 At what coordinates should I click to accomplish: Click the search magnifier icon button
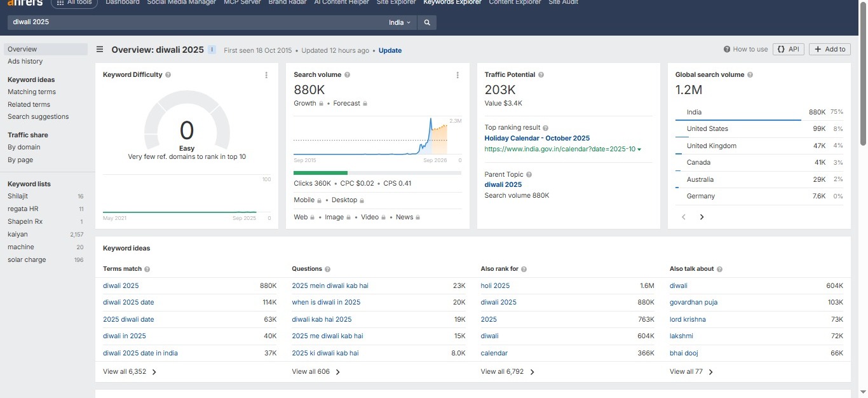coord(427,22)
